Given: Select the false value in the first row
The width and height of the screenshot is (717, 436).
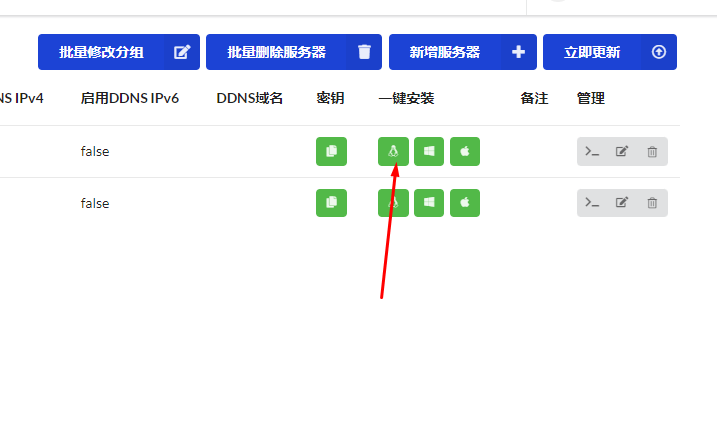Looking at the screenshot, I should pyautogui.click(x=95, y=151).
